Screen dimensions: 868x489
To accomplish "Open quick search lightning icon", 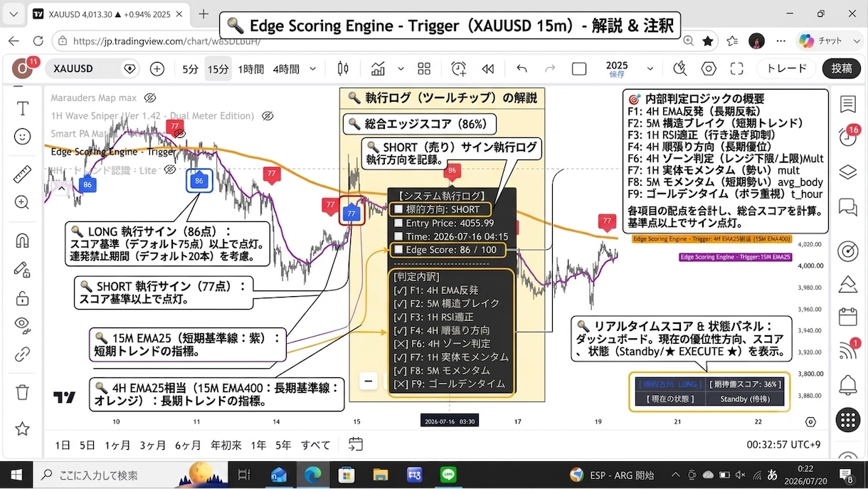I will tap(681, 69).
